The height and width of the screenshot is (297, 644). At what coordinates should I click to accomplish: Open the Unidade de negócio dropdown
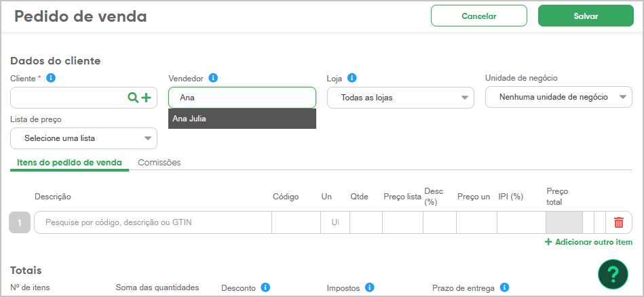(x=558, y=97)
